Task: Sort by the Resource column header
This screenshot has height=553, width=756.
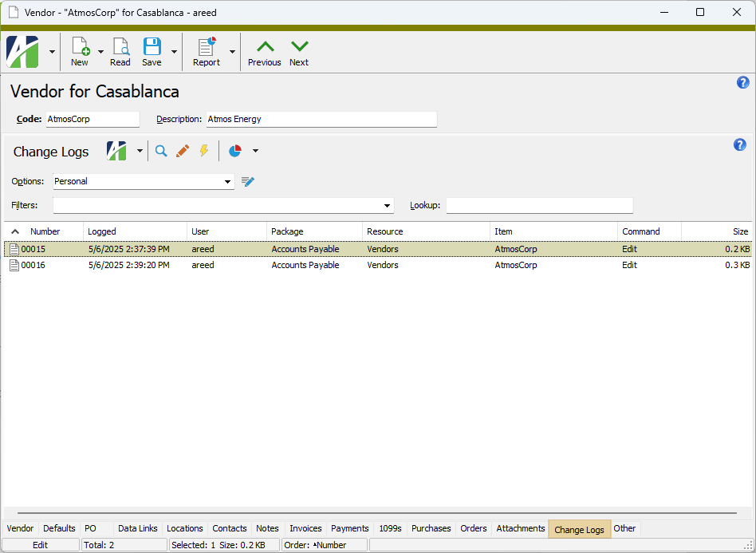Action: (x=426, y=231)
